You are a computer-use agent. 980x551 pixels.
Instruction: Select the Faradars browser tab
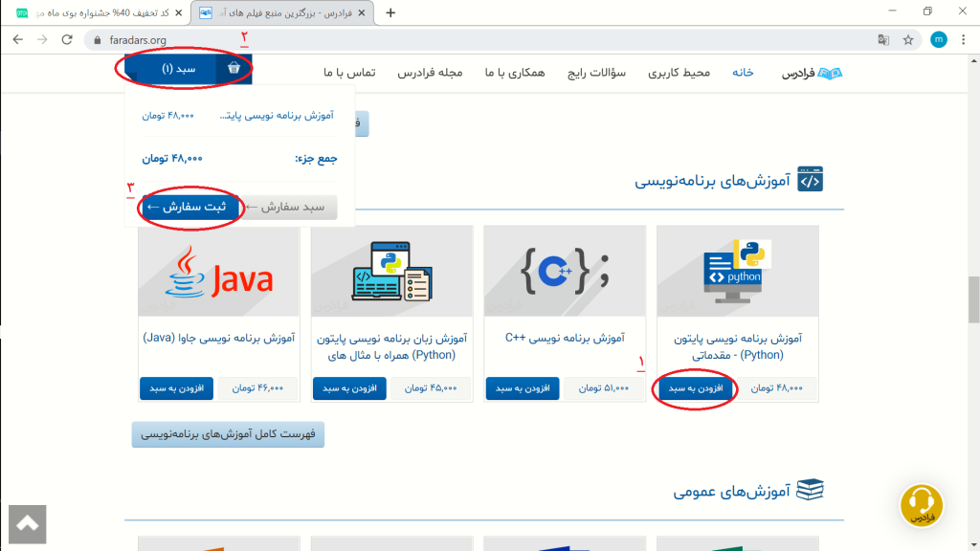coord(282,12)
